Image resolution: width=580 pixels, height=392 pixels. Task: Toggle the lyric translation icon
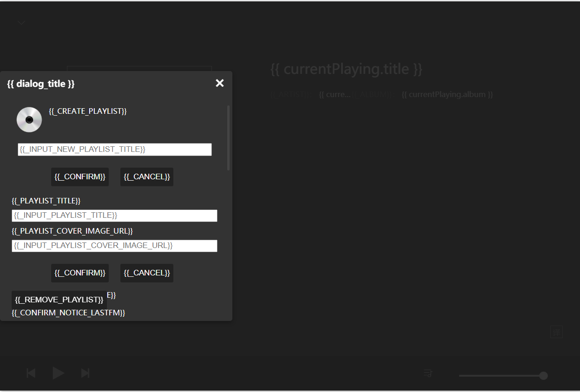(x=557, y=332)
